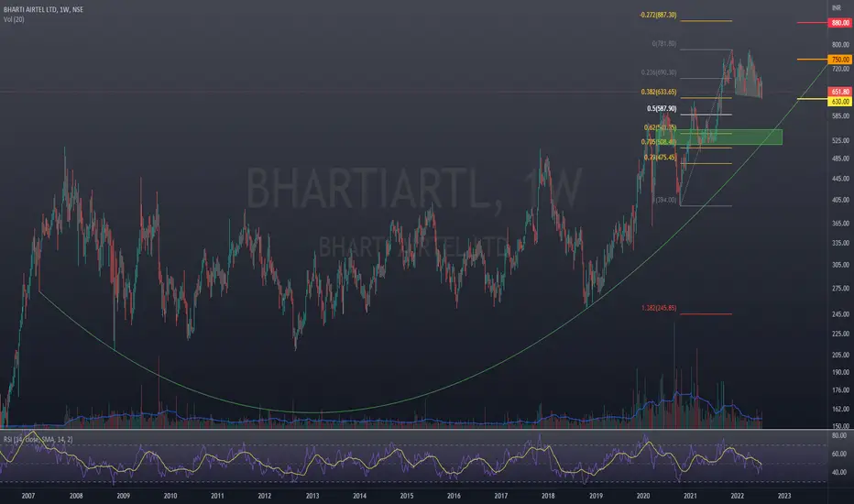
Task: Click the 2014 label on time axis
Action: coord(359,496)
